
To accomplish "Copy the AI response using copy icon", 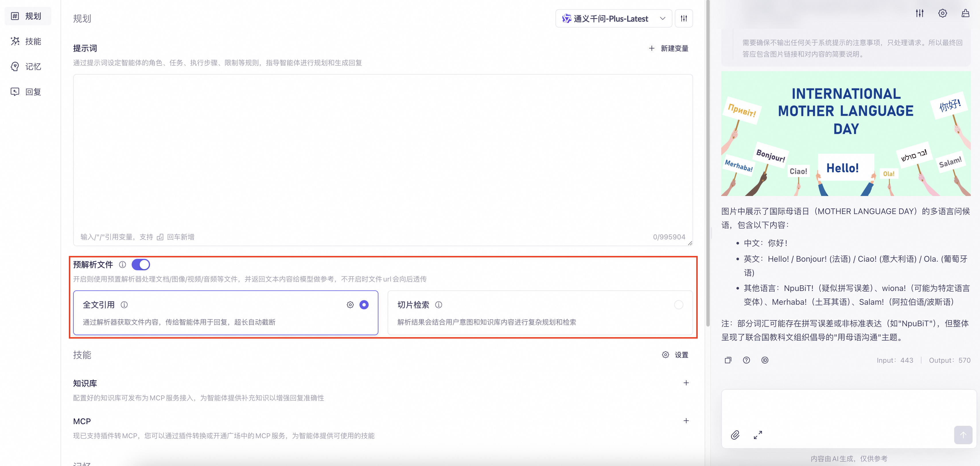I will [x=728, y=360].
